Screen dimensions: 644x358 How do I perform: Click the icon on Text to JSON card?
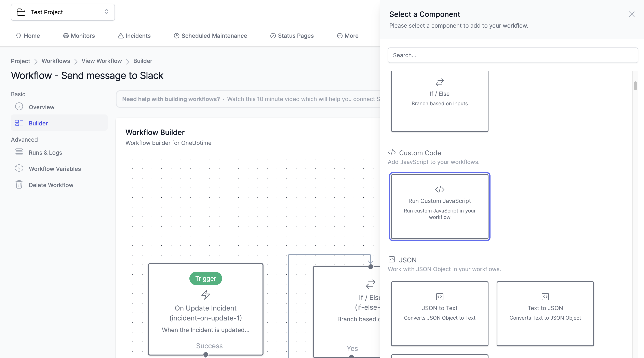point(545,297)
